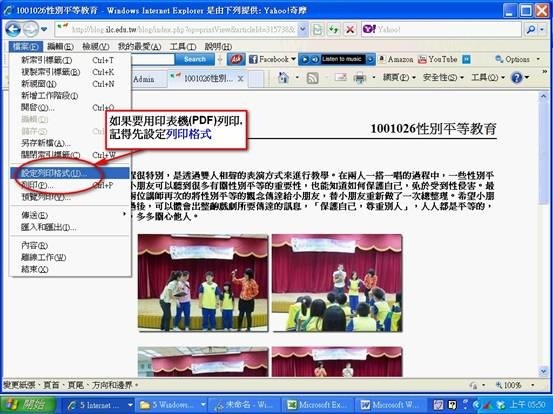Click the RSS feeds icon

[312, 78]
